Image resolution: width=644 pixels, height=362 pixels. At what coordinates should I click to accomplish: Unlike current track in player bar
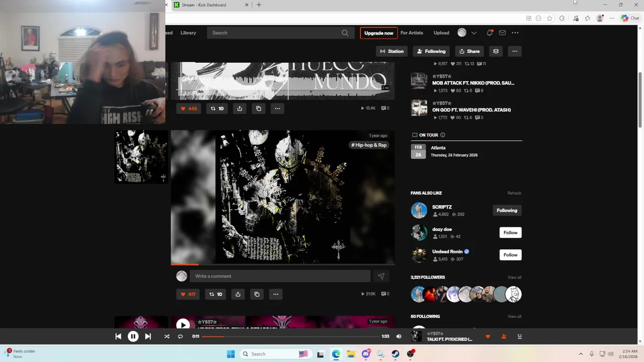(x=488, y=336)
